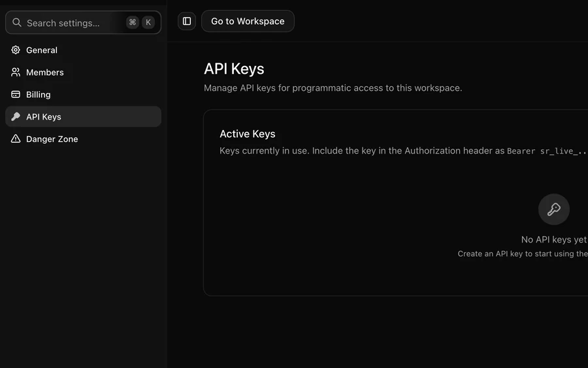Click the Active Keys section title
Screen dimensions: 588x368
(x=248, y=134)
